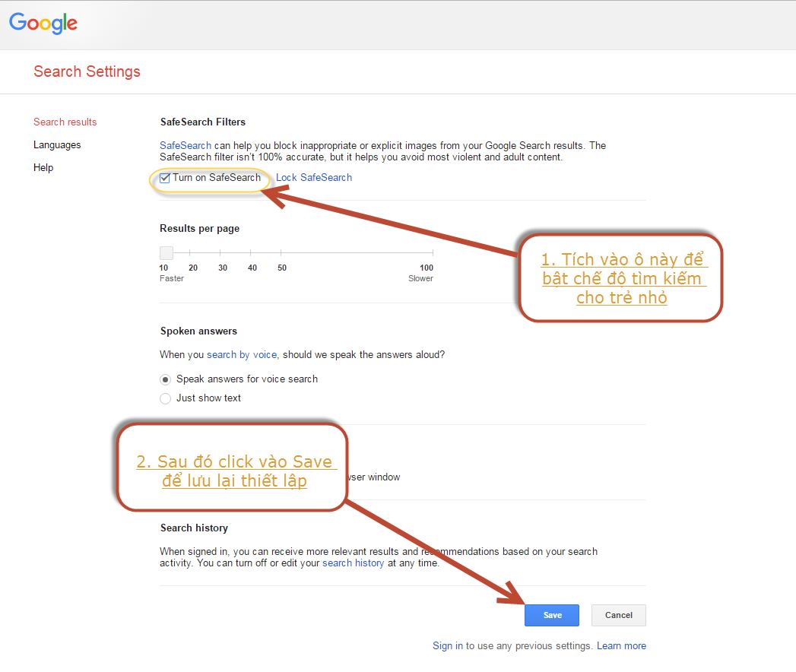Click the Results per page slider handle
The image size is (796, 672).
click(x=166, y=253)
